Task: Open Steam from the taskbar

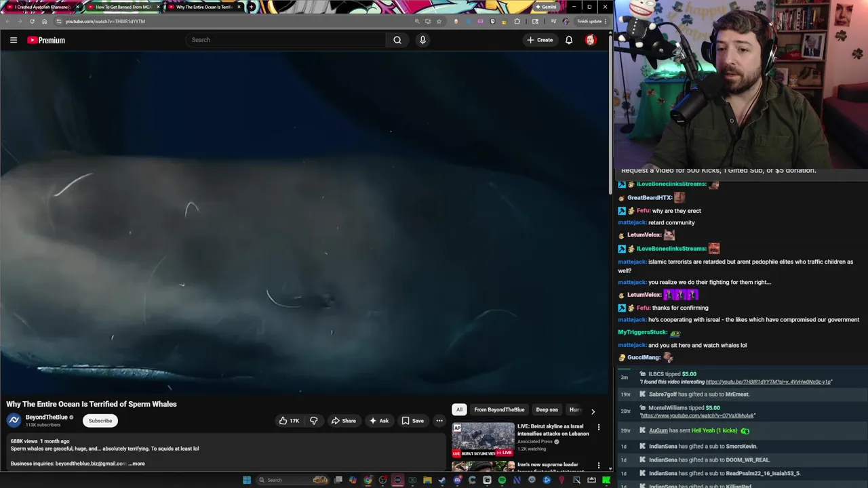Action: coord(442,480)
